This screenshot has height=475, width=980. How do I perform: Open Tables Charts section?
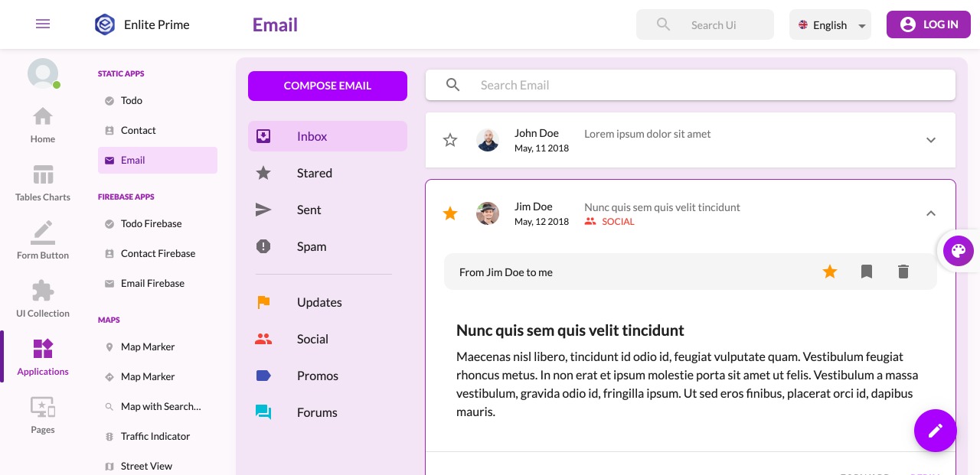point(43,184)
